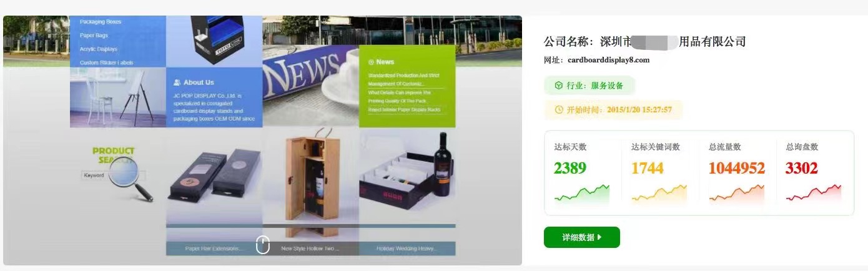This screenshot has width=868, height=271.
Task: Click the 达标天数 green trend chart
Action: (581, 194)
